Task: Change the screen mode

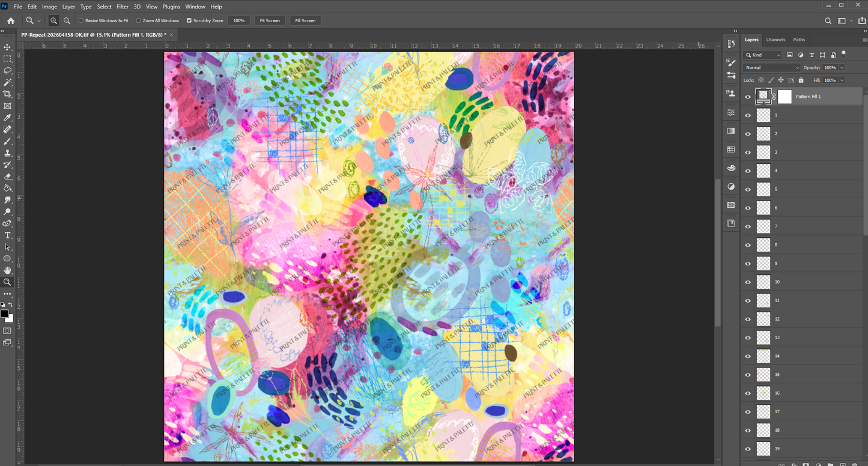Action: [7, 342]
